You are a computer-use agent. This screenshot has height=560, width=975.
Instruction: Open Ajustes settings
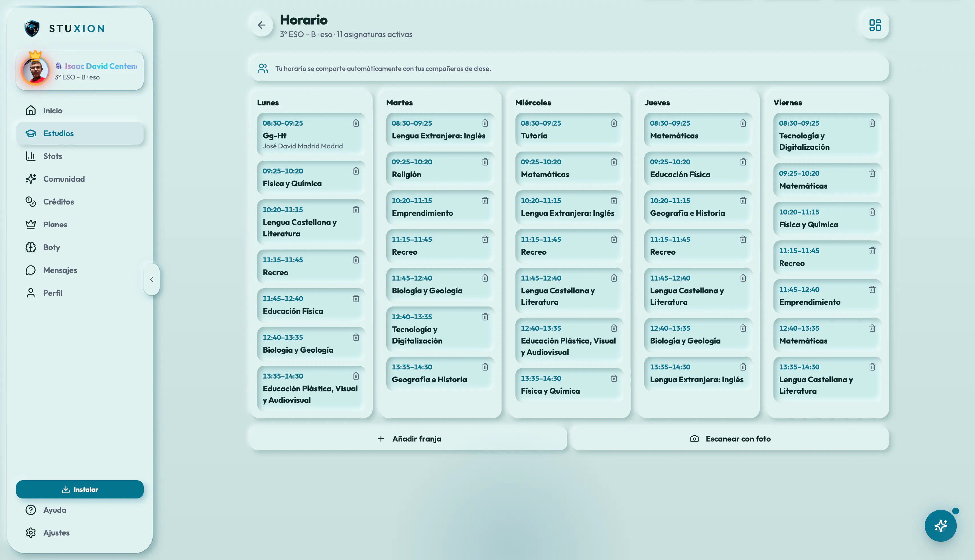pyautogui.click(x=80, y=533)
